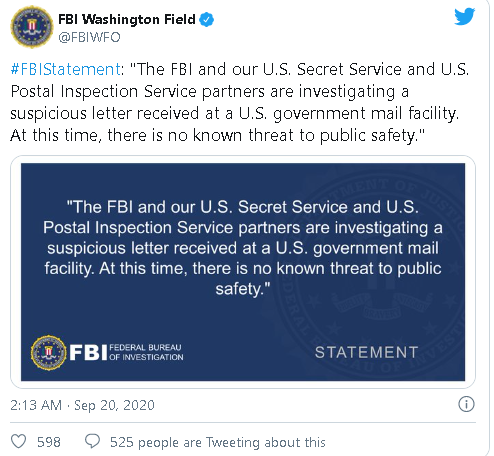Open the #FBIStatement hashtag link

click(65, 69)
